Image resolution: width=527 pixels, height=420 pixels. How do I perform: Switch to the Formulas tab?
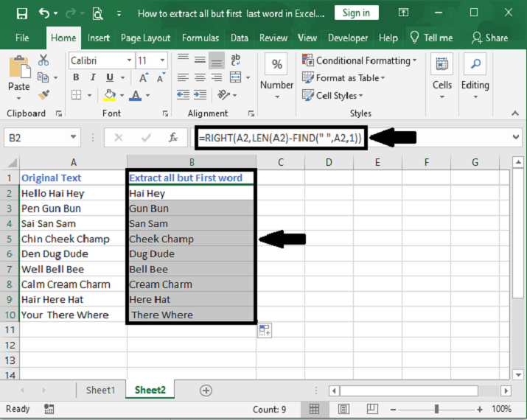(x=200, y=38)
